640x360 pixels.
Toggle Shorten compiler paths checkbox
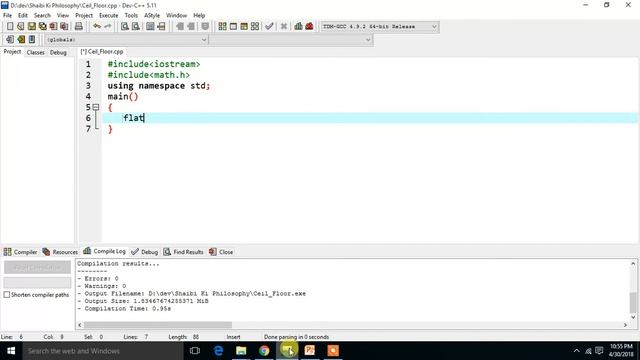pos(7,295)
